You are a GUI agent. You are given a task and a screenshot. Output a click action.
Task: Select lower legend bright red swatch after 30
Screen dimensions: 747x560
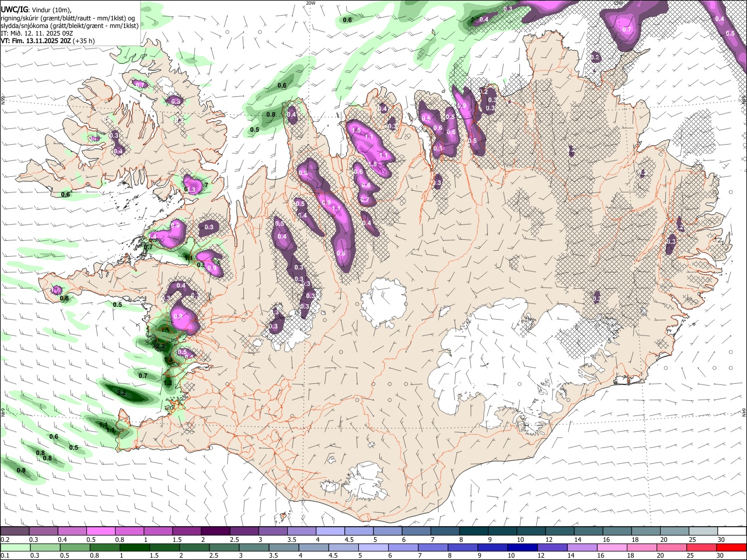pyautogui.click(x=732, y=548)
